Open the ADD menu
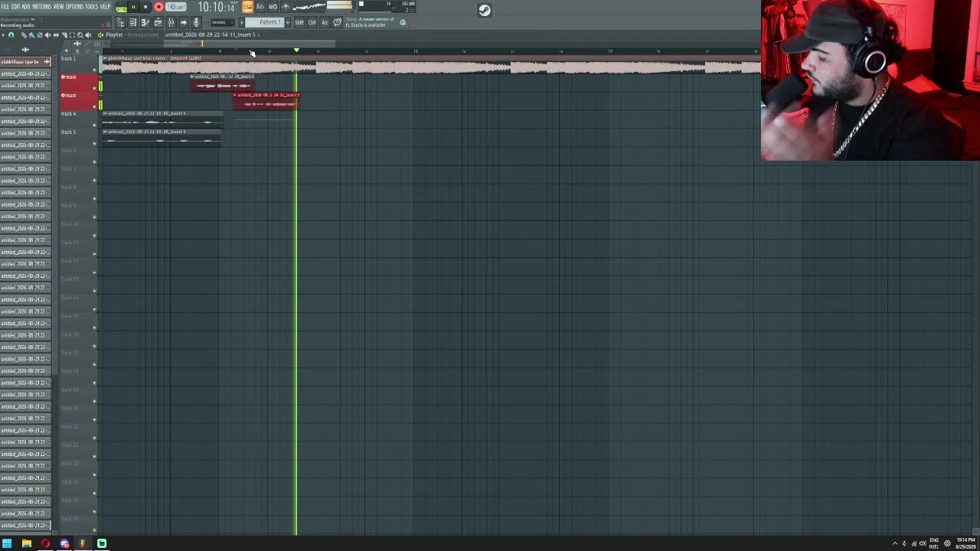 click(x=26, y=7)
